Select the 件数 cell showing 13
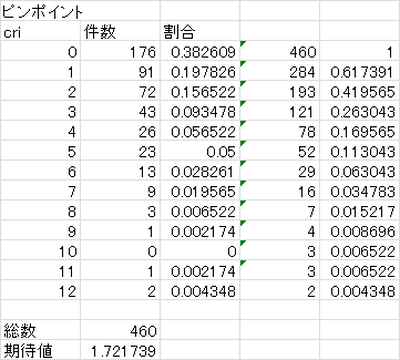The image size is (400, 360). [x=120, y=171]
